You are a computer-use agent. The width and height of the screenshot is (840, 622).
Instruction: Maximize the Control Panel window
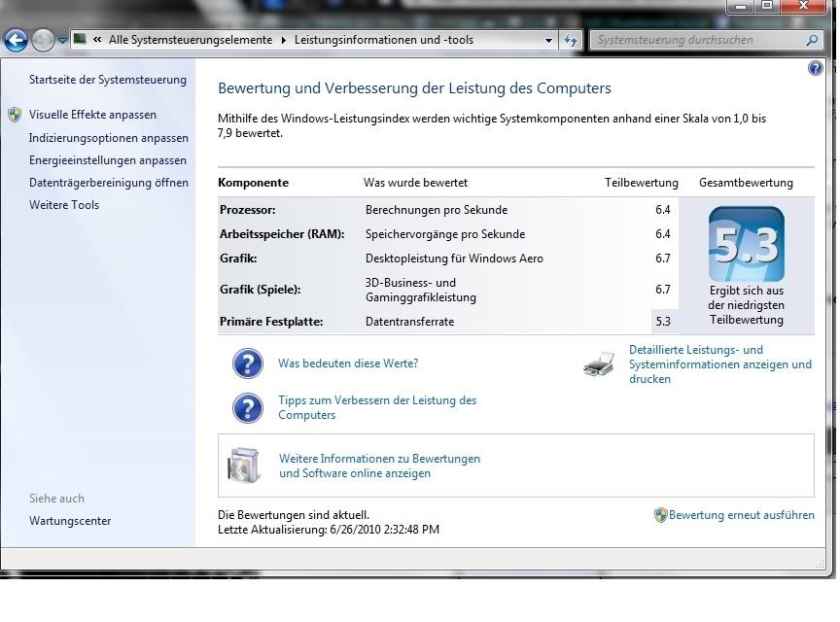click(767, 6)
